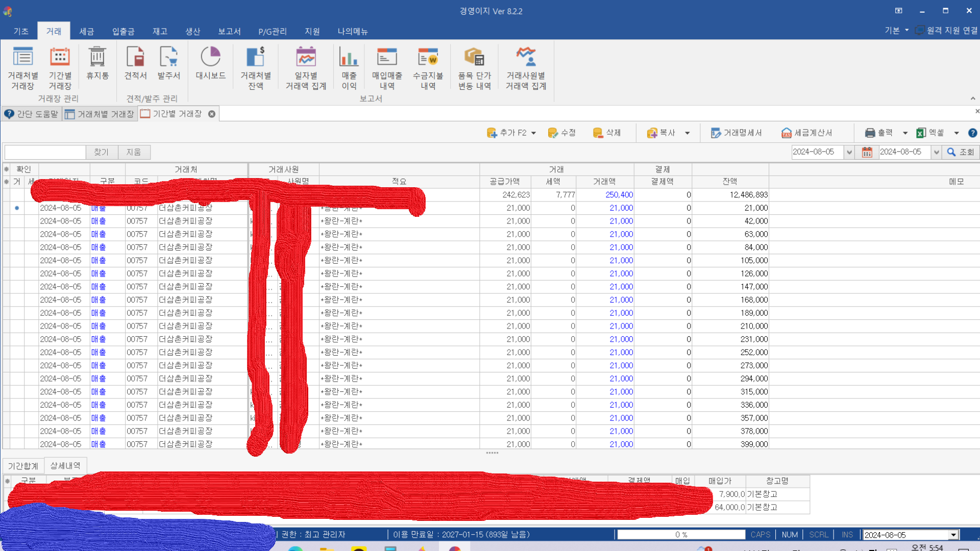This screenshot has width=980, height=551.
Task: Expand 추가 F2 dropdown arrow
Action: point(533,133)
